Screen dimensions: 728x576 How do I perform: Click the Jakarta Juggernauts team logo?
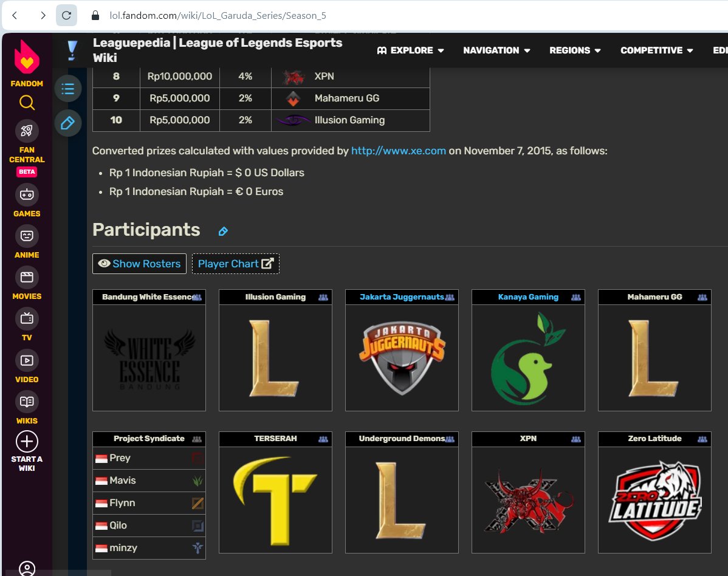point(402,358)
